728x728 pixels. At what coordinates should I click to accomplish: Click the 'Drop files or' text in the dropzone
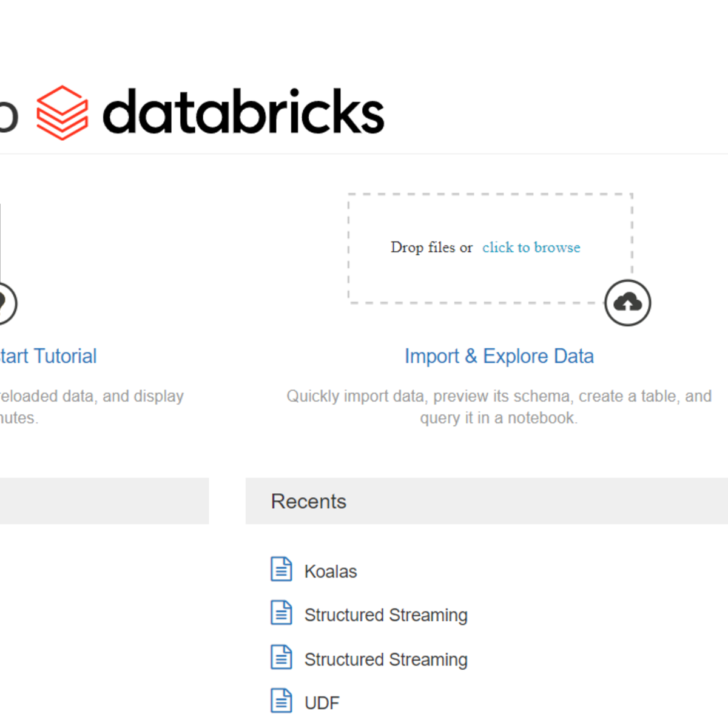[431, 248]
